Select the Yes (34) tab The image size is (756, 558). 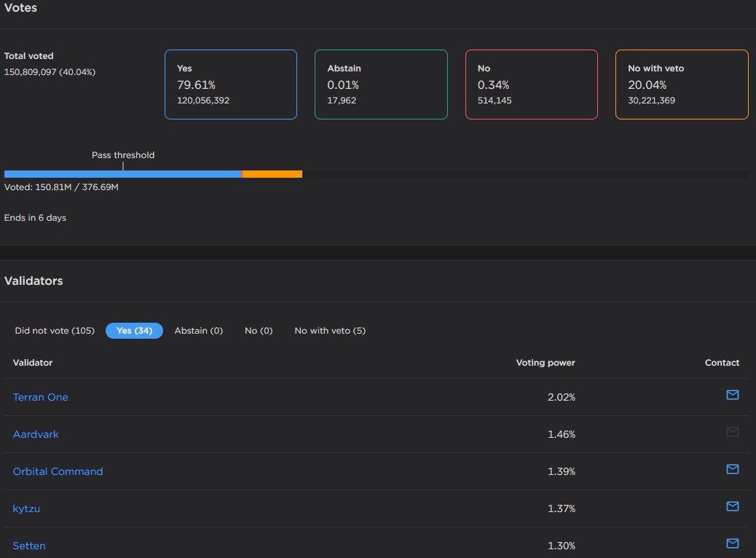pyautogui.click(x=134, y=331)
